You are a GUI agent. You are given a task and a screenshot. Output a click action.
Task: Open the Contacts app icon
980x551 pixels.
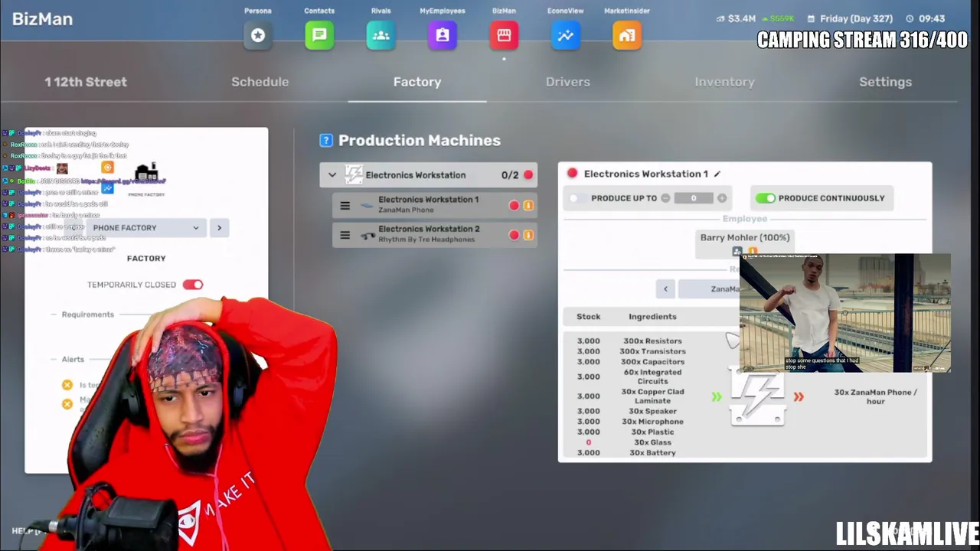[319, 35]
